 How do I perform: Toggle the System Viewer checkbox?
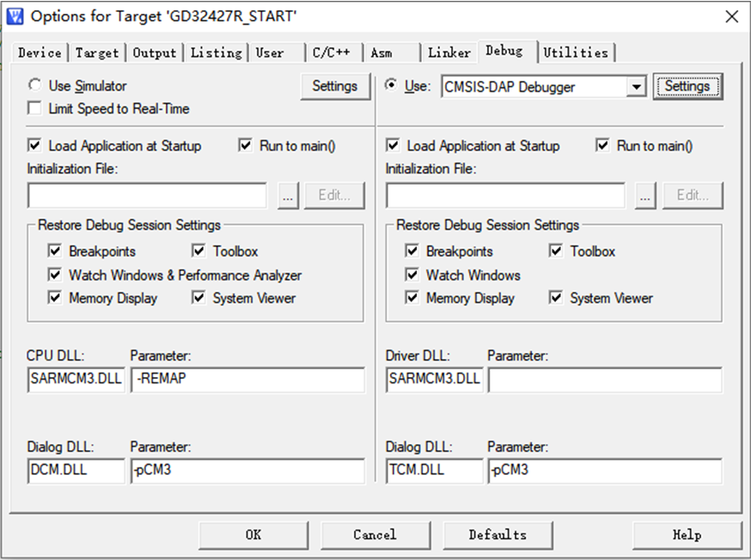coord(198,297)
